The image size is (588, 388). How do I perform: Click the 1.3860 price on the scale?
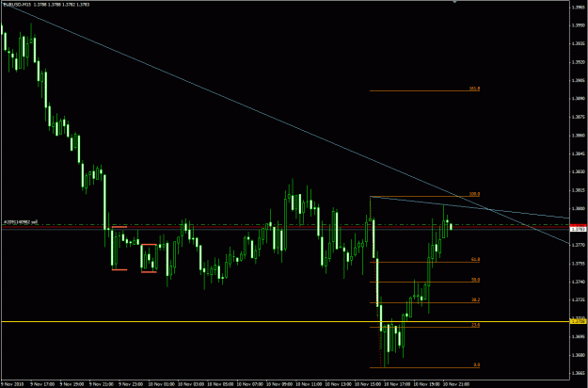[579, 136]
